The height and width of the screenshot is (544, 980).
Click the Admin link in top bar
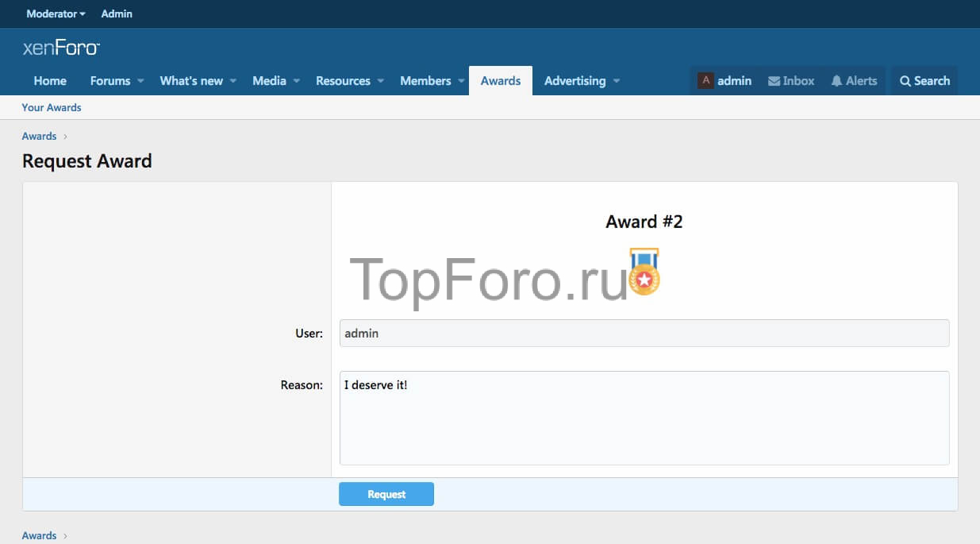(117, 14)
